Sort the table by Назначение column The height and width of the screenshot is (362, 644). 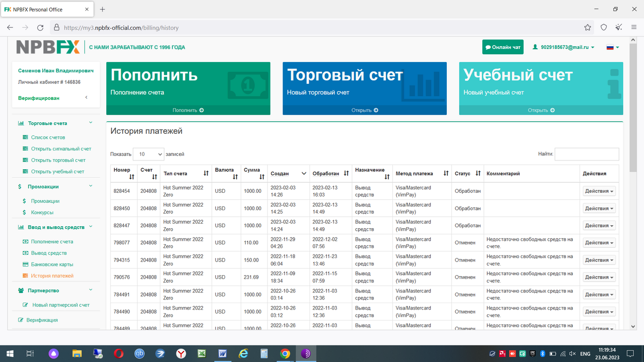pyautogui.click(x=372, y=173)
